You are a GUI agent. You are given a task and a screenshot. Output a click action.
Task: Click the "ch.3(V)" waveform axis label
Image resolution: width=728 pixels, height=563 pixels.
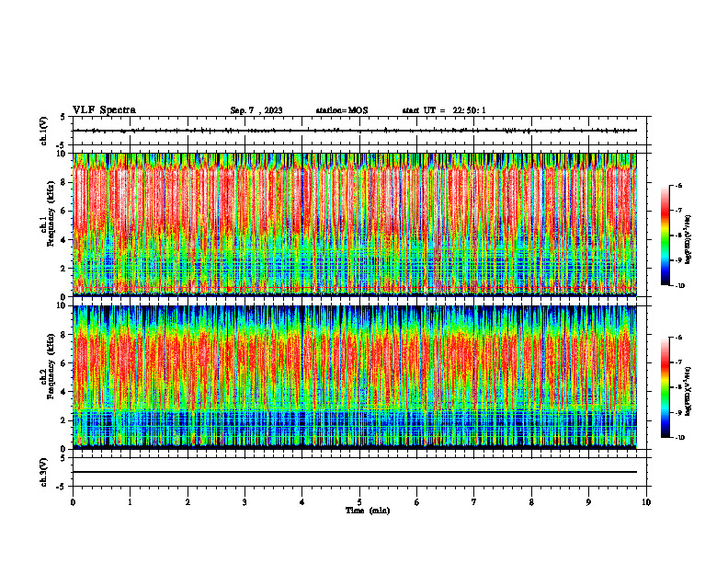point(43,472)
